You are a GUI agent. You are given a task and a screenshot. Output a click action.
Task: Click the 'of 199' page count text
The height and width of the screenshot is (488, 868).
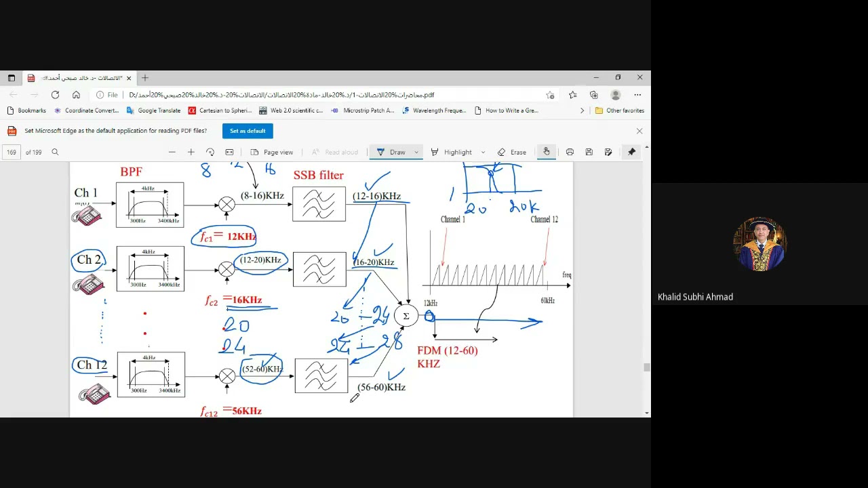pos(34,152)
